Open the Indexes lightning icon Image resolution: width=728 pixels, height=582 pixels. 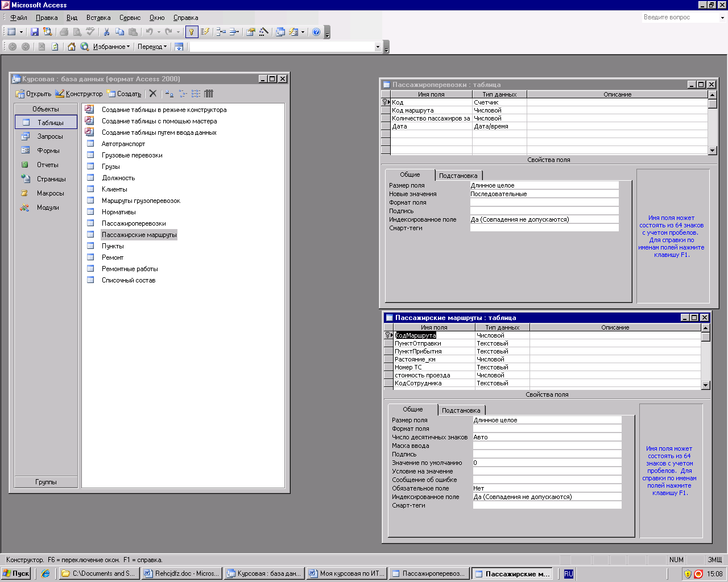point(205,32)
